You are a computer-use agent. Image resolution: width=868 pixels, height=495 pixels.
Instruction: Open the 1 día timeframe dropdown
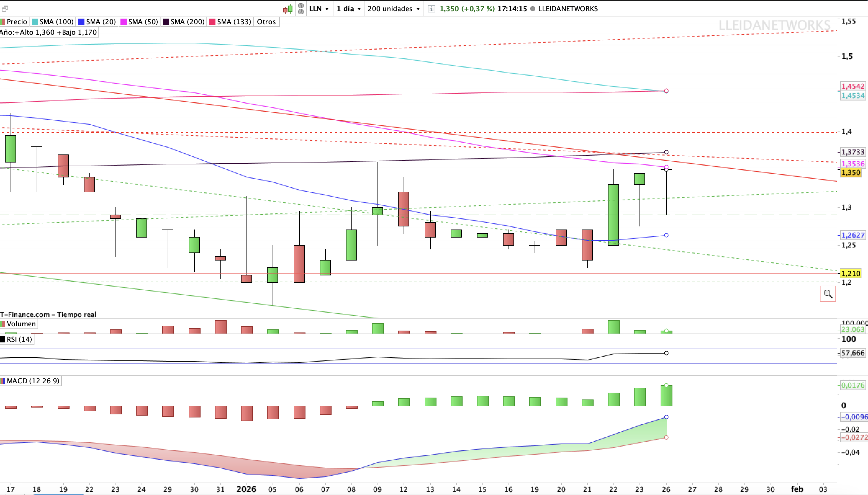click(x=347, y=8)
